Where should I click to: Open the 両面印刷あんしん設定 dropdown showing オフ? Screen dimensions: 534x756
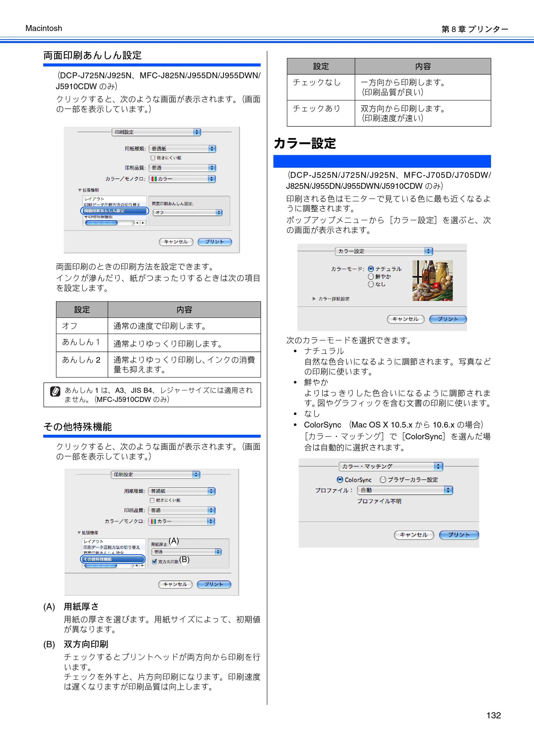[187, 213]
